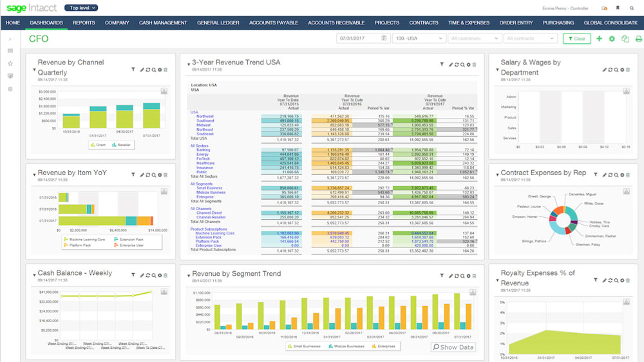Open Revenue by Channel Quarterly panel settings

[x=160, y=70]
